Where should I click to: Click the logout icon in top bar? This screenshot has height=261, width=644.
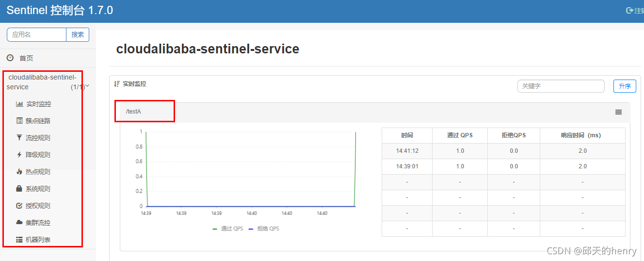click(x=630, y=10)
